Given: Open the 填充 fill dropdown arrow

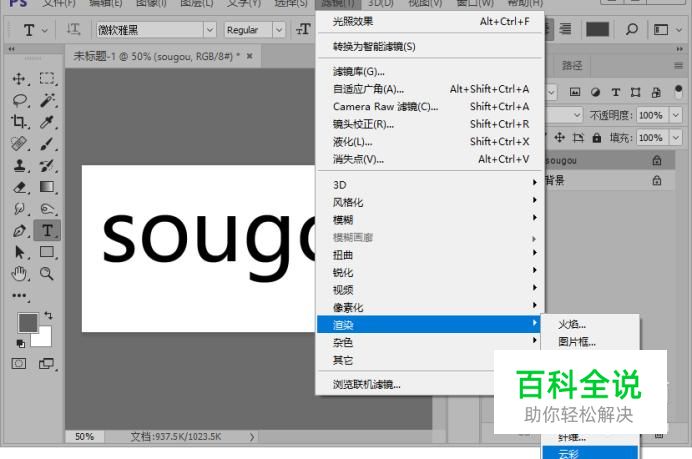Looking at the screenshot, I should click(x=676, y=138).
